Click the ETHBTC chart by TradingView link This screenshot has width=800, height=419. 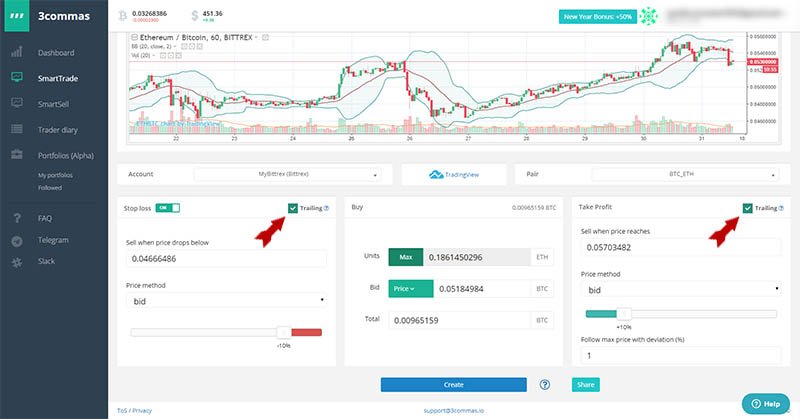(177, 124)
